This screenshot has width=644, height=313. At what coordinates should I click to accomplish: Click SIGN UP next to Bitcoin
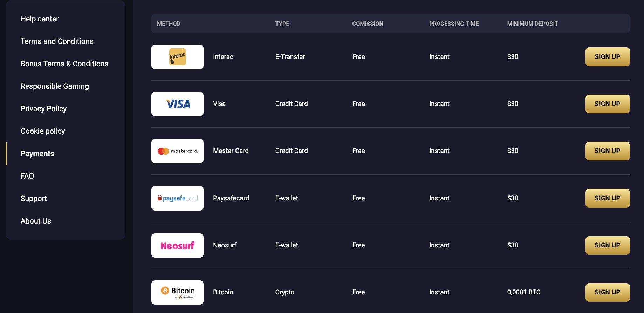(607, 292)
